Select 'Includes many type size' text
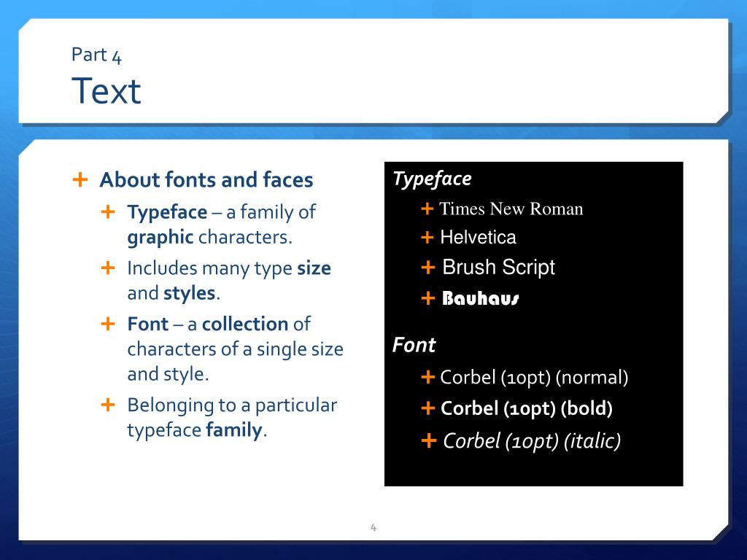The width and height of the screenshot is (747, 560). (x=229, y=268)
